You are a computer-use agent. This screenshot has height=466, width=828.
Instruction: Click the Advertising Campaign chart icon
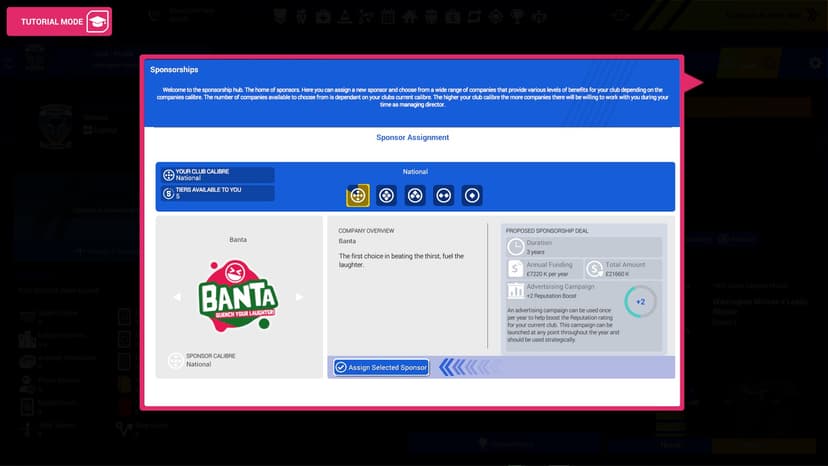click(515, 291)
